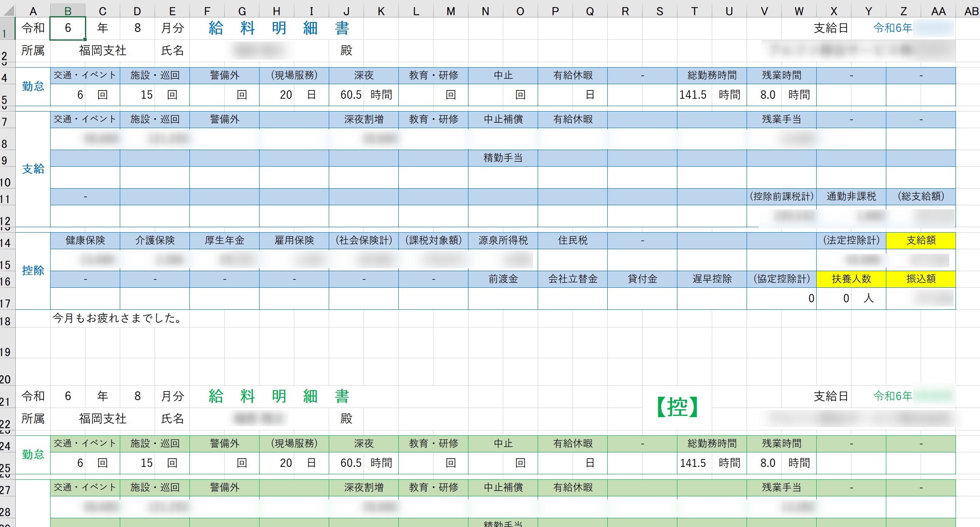Image resolution: width=980 pixels, height=527 pixels.
Task: Click the yellow 振込額 header cell
Action: coord(921,279)
